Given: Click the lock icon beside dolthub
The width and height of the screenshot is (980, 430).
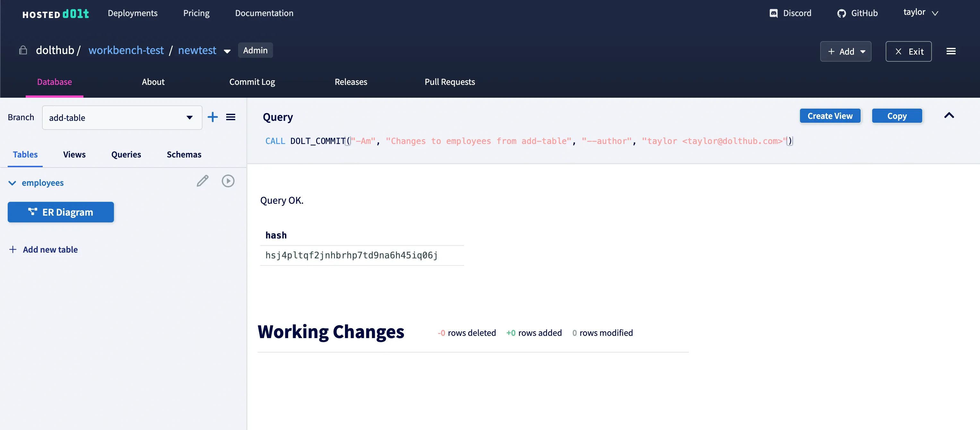Looking at the screenshot, I should click(23, 50).
